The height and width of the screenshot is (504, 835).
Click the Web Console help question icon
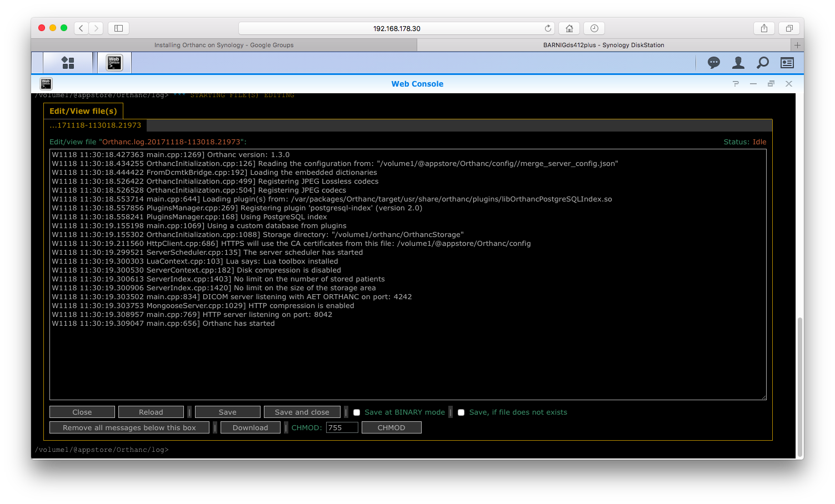point(736,84)
